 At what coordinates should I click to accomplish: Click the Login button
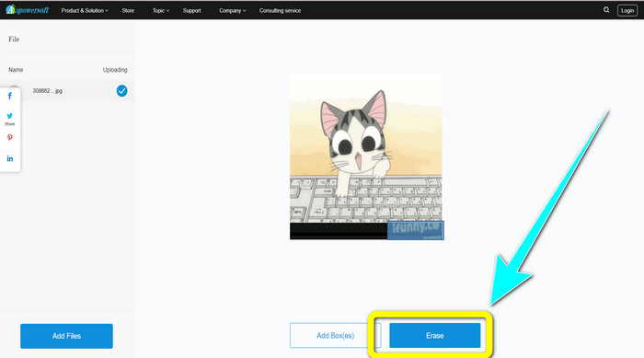[627, 11]
